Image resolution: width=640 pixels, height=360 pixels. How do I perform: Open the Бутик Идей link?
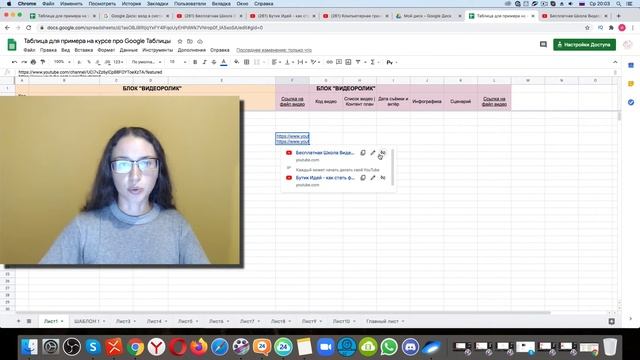point(325,178)
